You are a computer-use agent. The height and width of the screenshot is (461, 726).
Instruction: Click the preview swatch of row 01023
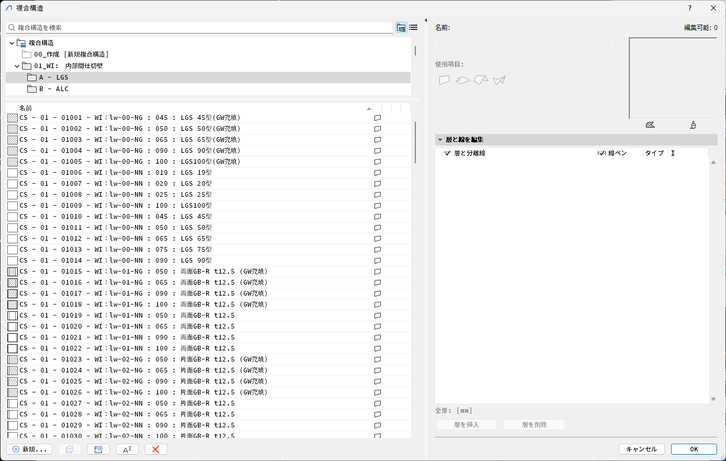[x=13, y=360]
